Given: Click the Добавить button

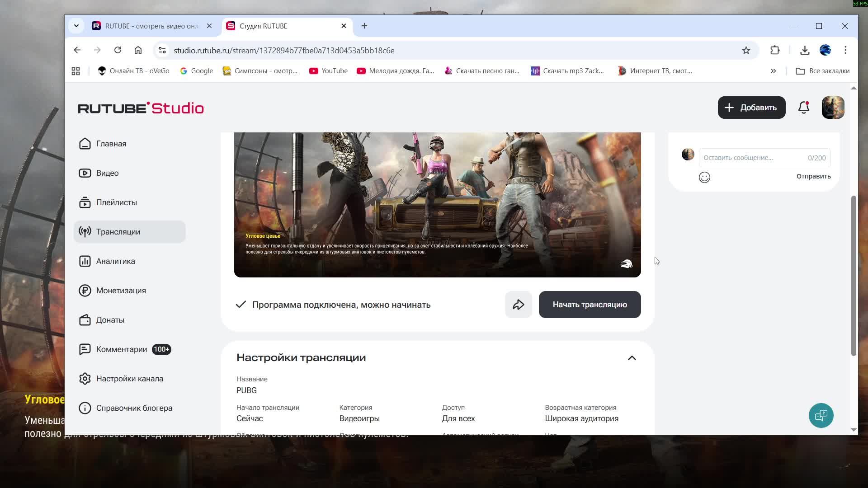Looking at the screenshot, I should (x=751, y=108).
